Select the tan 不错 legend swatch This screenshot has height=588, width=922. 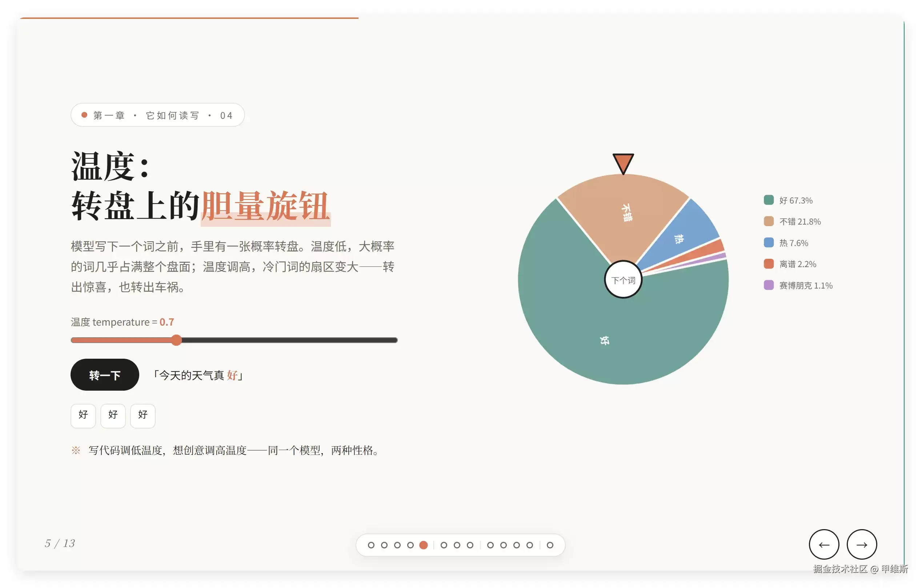click(x=769, y=221)
